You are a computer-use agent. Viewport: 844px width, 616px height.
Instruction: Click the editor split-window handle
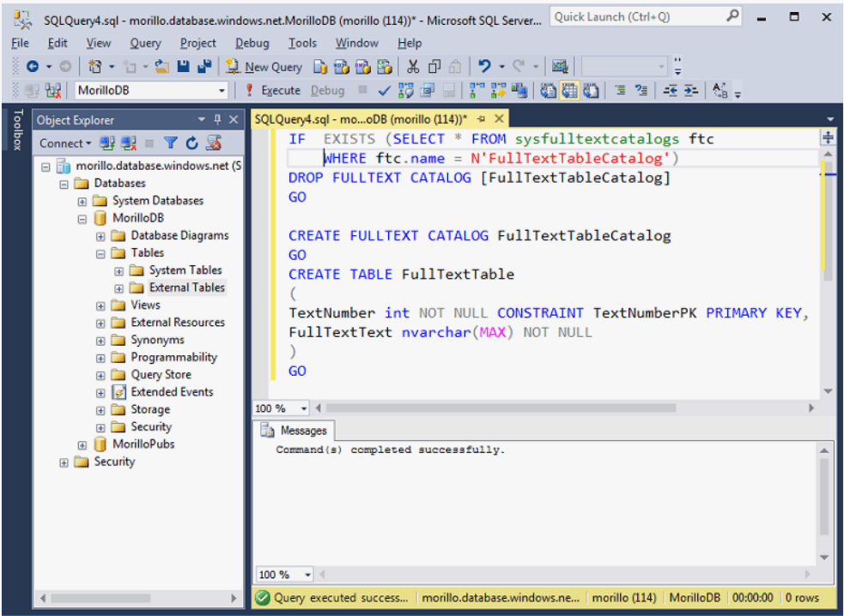point(828,138)
